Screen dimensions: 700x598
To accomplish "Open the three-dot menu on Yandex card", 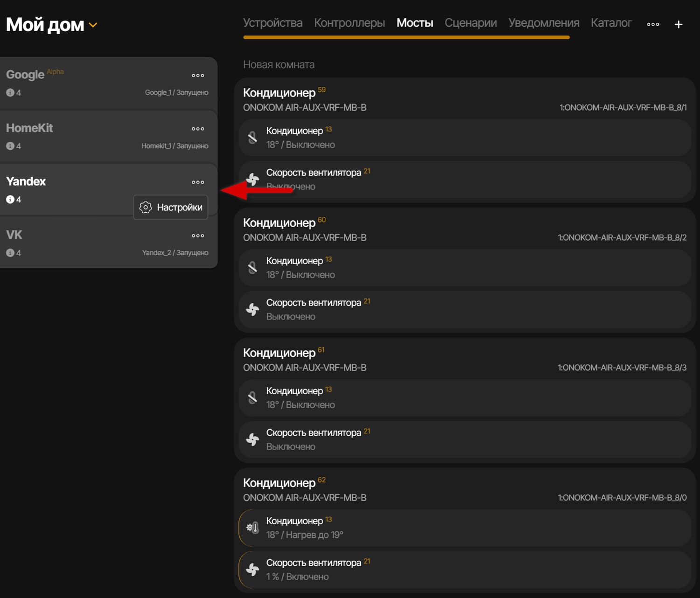I will click(x=198, y=182).
